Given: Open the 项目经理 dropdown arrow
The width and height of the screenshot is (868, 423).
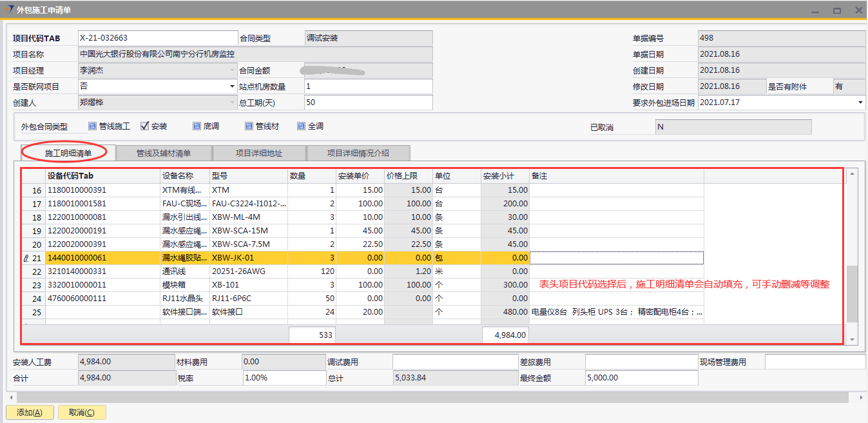Looking at the screenshot, I should (x=232, y=70).
